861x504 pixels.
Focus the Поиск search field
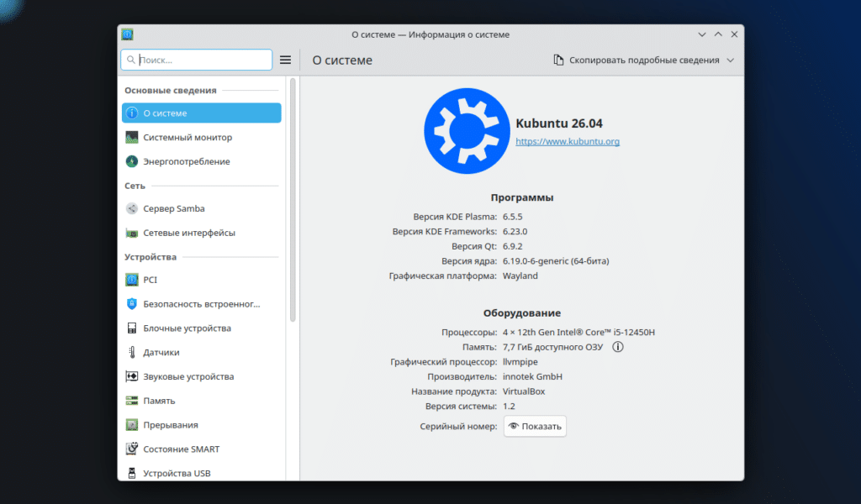point(196,60)
